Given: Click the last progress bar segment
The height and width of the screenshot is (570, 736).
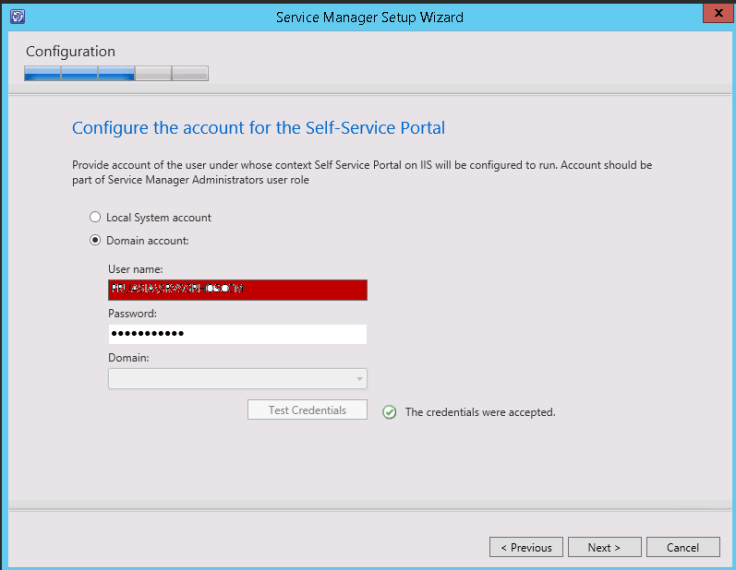Looking at the screenshot, I should (x=190, y=73).
